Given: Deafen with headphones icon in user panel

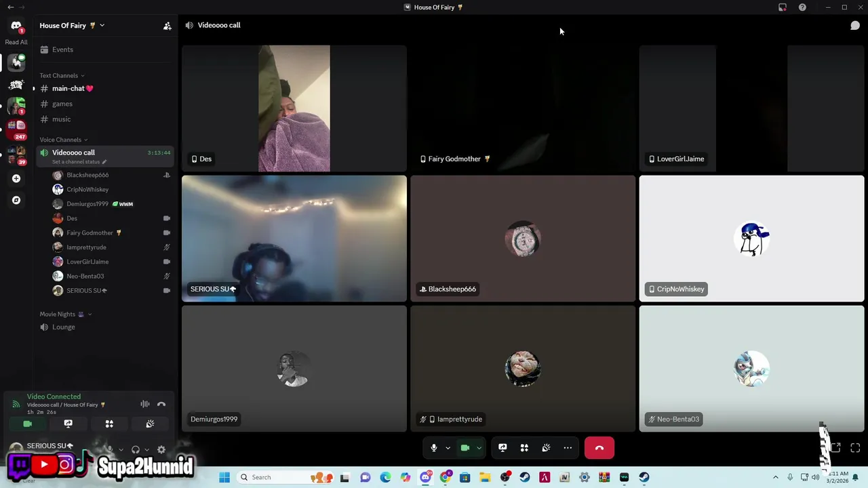Looking at the screenshot, I should [x=136, y=449].
